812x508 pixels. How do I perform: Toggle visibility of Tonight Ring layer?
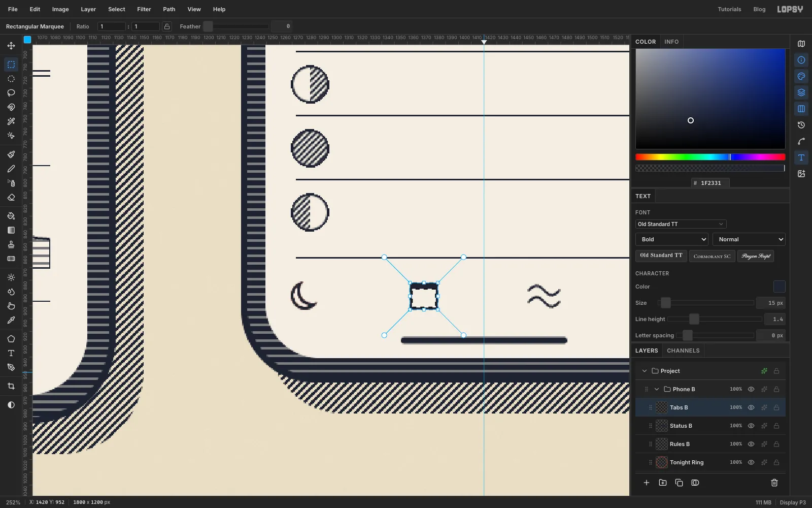tap(751, 462)
